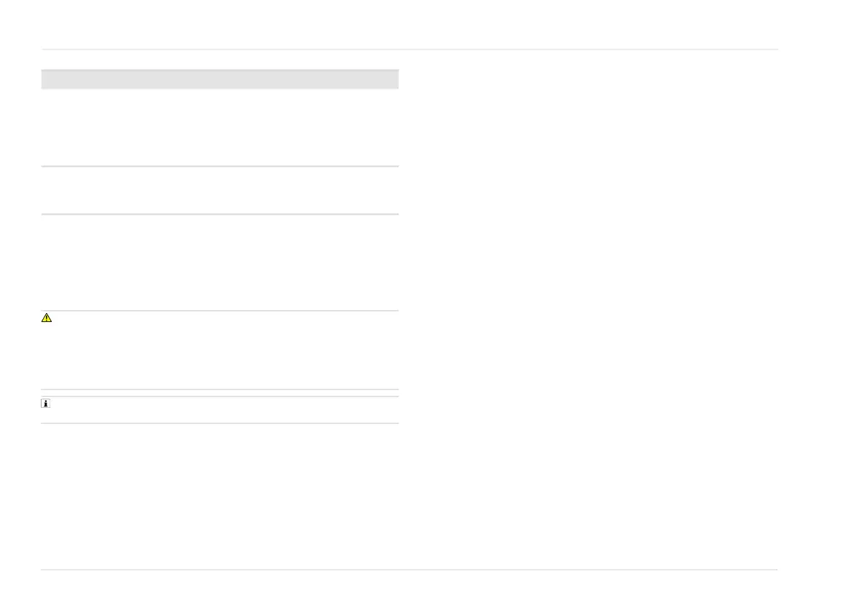Click the blank warning notice box
868x611 pixels.
220,350
